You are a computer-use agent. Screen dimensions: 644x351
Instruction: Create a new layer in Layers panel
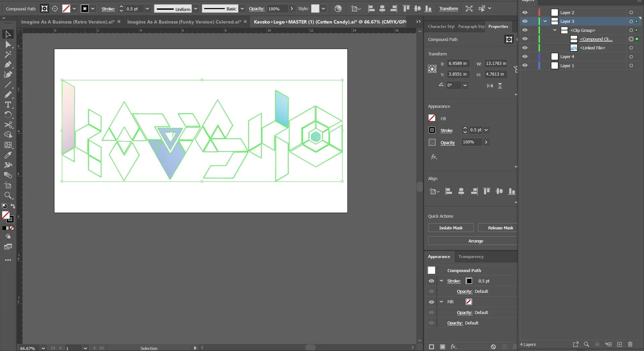click(x=619, y=344)
